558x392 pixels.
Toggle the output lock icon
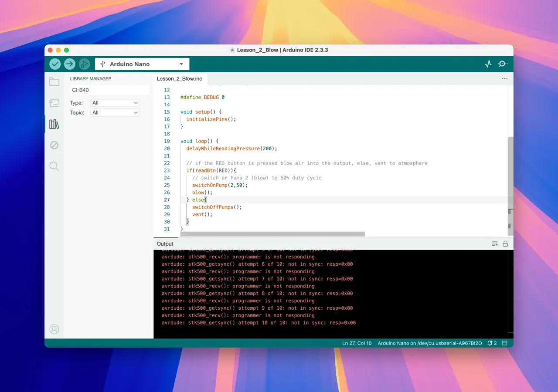tap(505, 244)
